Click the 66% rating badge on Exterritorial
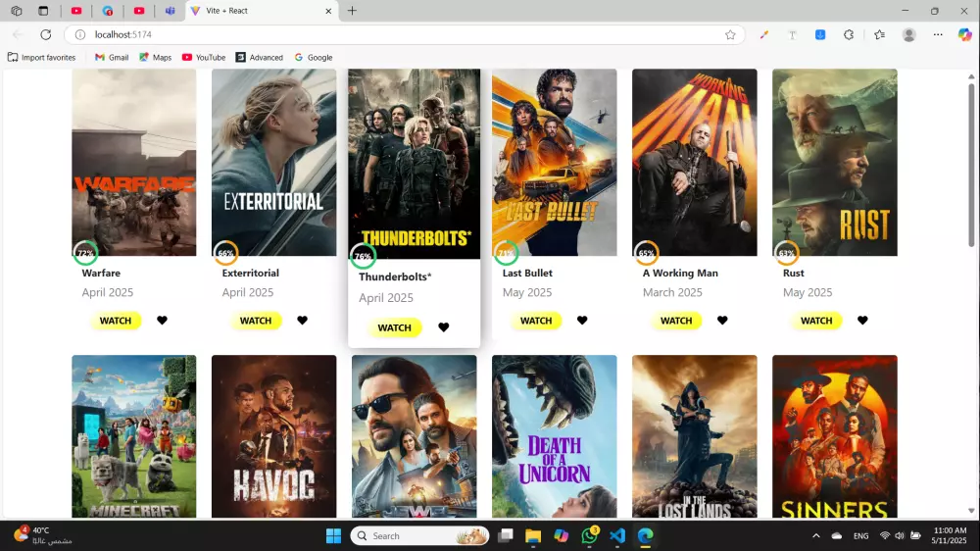Screen dimensions: 980x551 [225, 253]
